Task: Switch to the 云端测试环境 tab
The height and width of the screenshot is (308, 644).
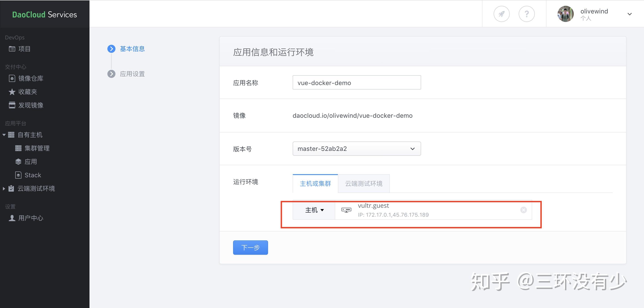Action: click(363, 184)
